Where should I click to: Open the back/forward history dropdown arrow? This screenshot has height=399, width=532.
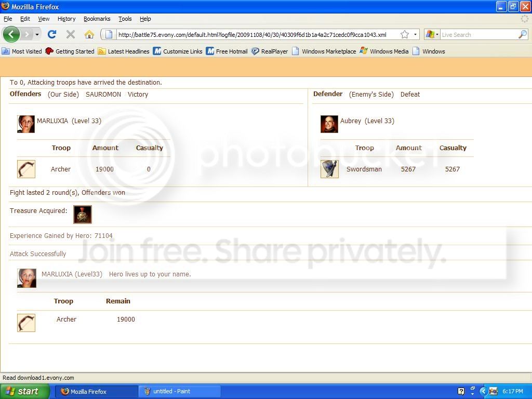[37, 35]
